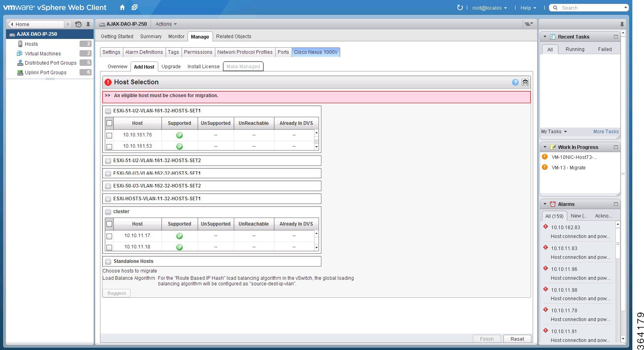The width and height of the screenshot is (644, 350).
Task: Select all hosts in ESXi-51-U2 SET1 table
Action: click(x=109, y=123)
